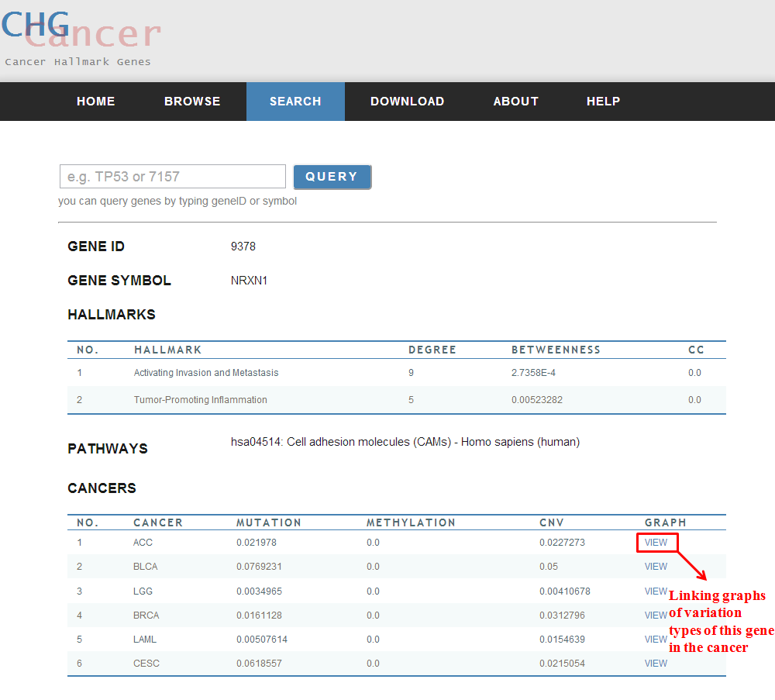This screenshot has width=775, height=700.
Task: Select the SEARCH tab
Action: tap(295, 102)
